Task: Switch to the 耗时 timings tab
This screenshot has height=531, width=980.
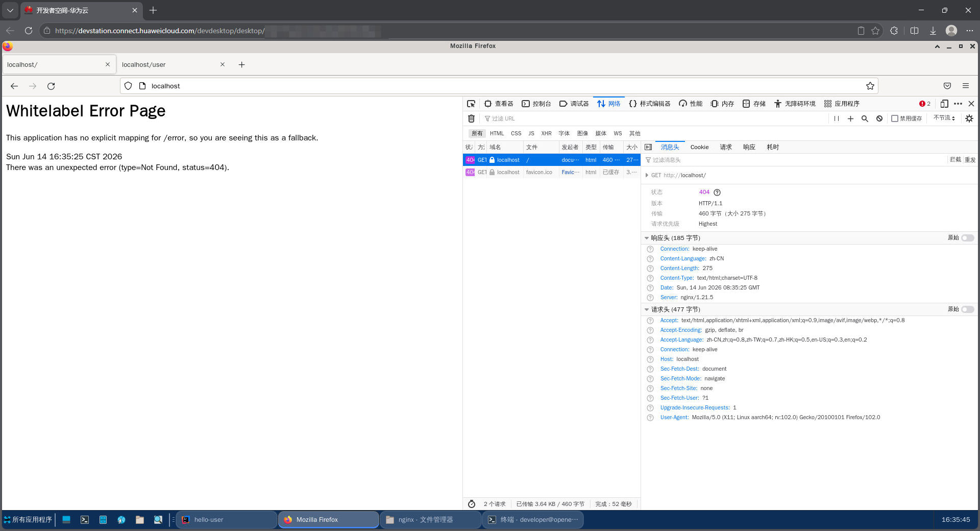Action: click(x=773, y=147)
